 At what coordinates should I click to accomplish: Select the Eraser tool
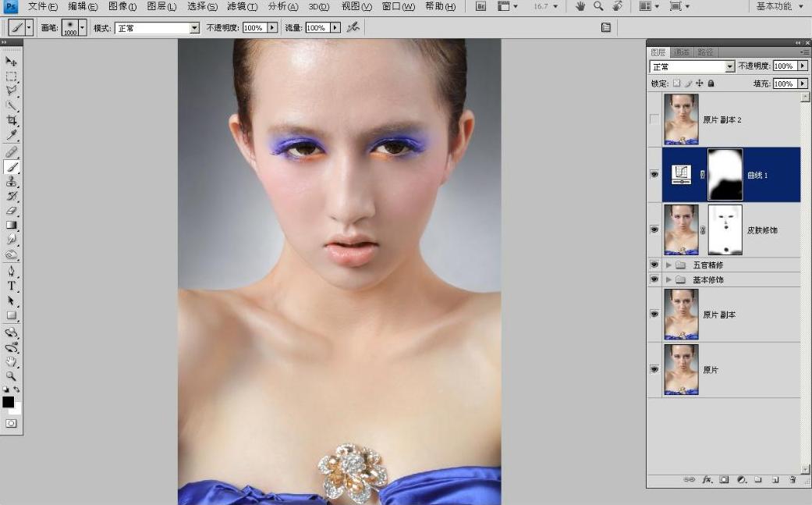11,211
